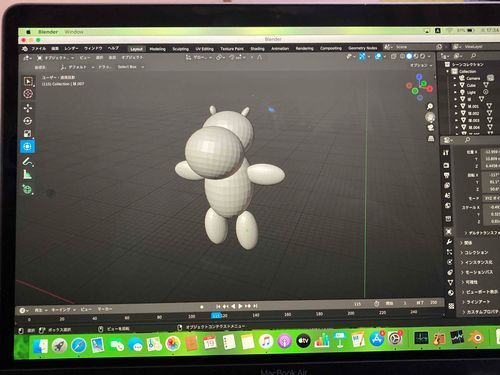The height and width of the screenshot is (375, 500).
Task: Open the ファイル menu
Action: pos(39,49)
